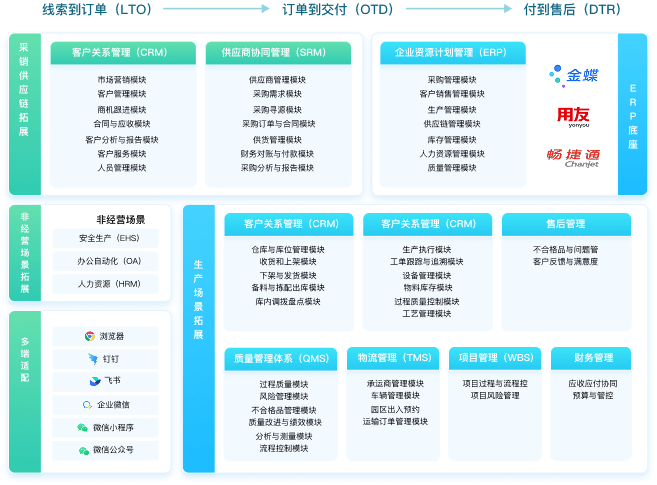
Task: Click the WeChat official account (微信公众号) icon
Action: coord(83,450)
